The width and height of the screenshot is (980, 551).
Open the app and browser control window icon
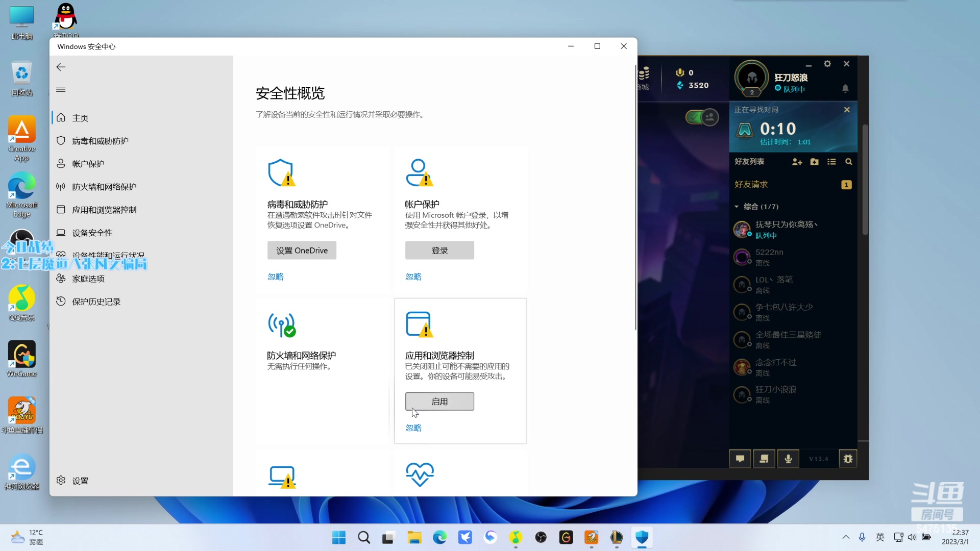[420, 324]
